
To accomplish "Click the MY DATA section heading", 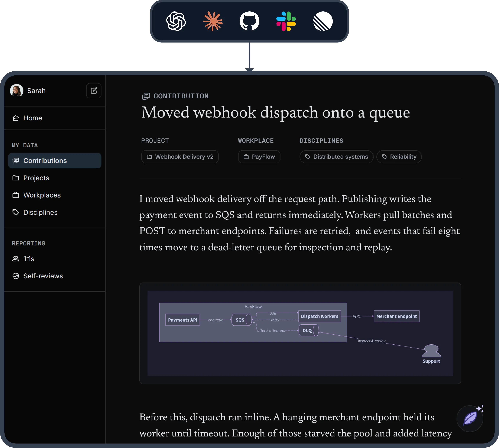I will [x=25, y=145].
